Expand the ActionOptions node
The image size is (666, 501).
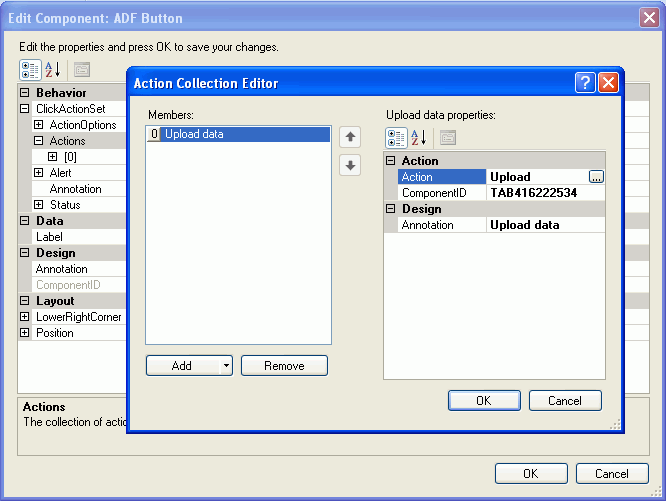(38, 125)
